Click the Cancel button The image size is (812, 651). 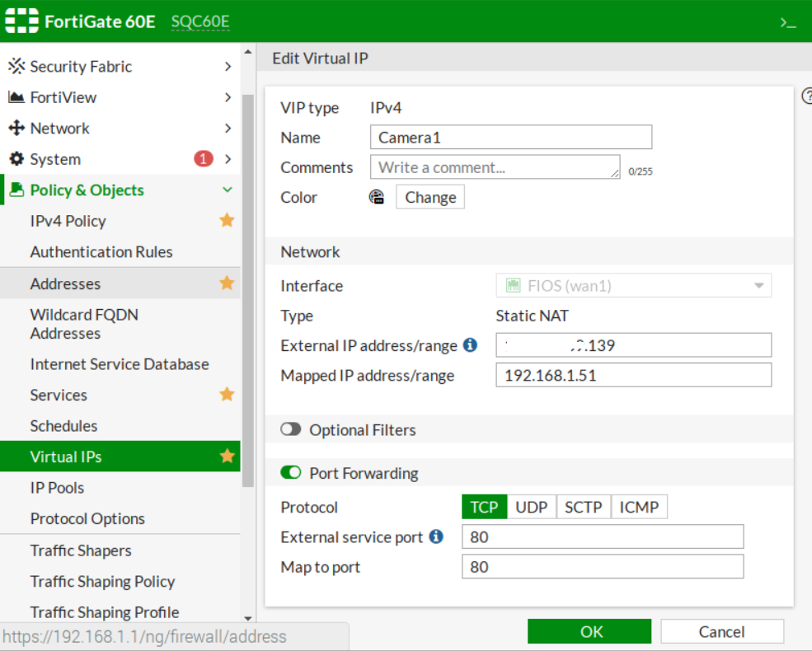point(722,632)
